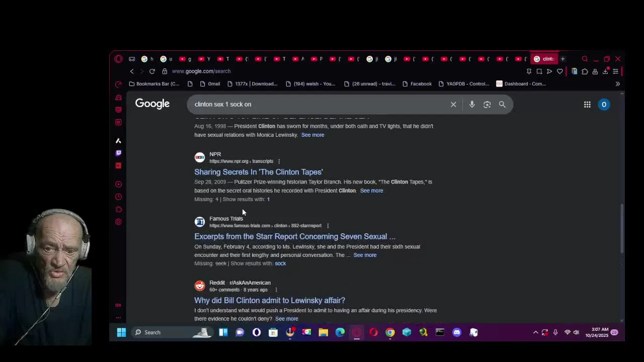
Task: Open more options for the Reddit result
Action: 276,290
